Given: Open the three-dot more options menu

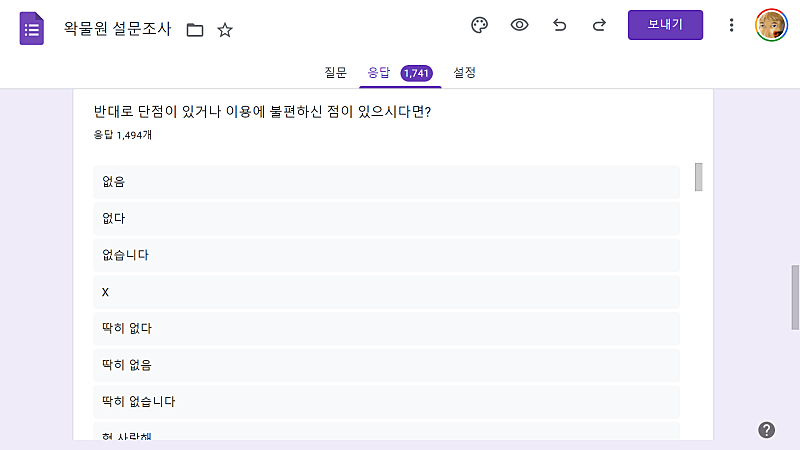Looking at the screenshot, I should [732, 25].
